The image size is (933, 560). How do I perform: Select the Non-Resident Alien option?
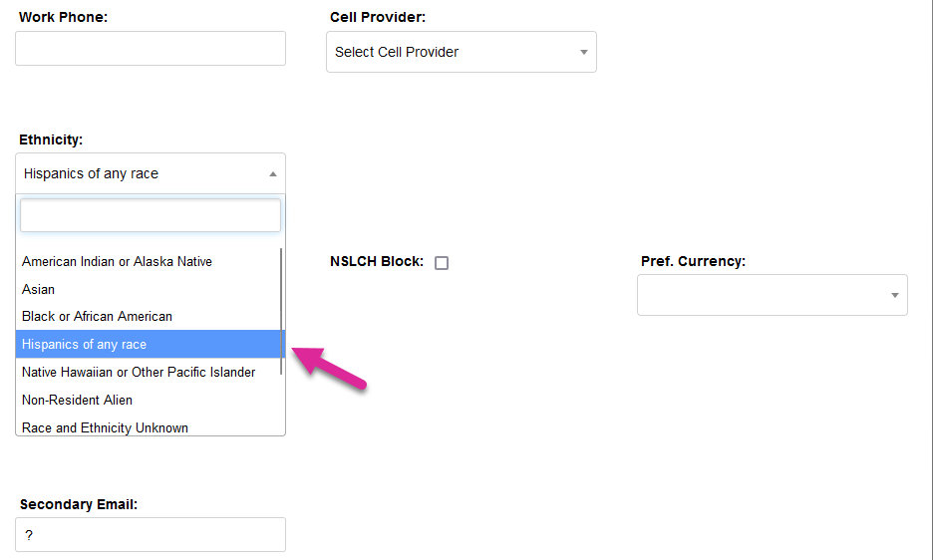pos(77,400)
